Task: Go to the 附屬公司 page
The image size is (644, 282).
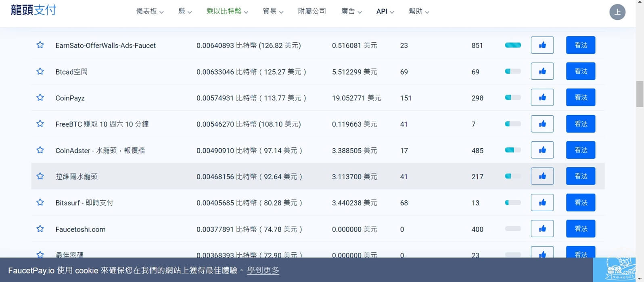Action: [x=312, y=11]
